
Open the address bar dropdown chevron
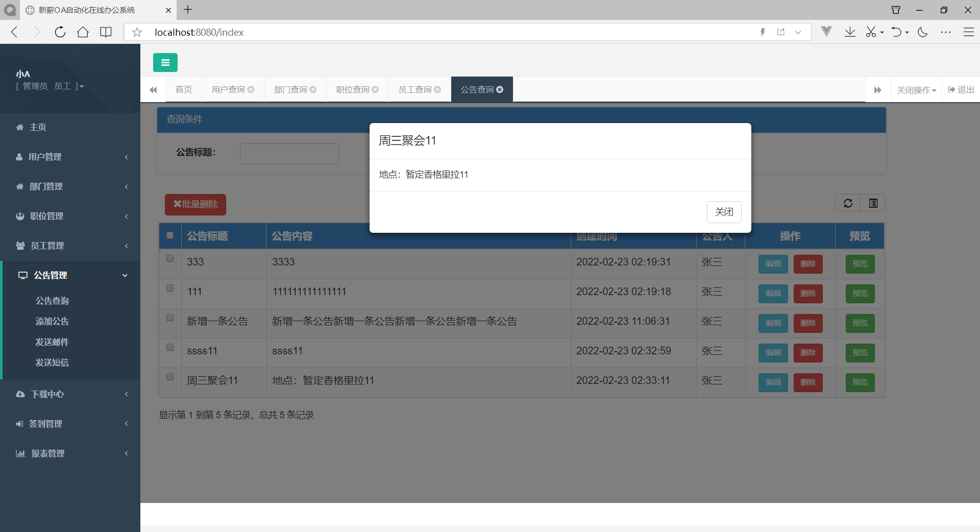coord(798,32)
